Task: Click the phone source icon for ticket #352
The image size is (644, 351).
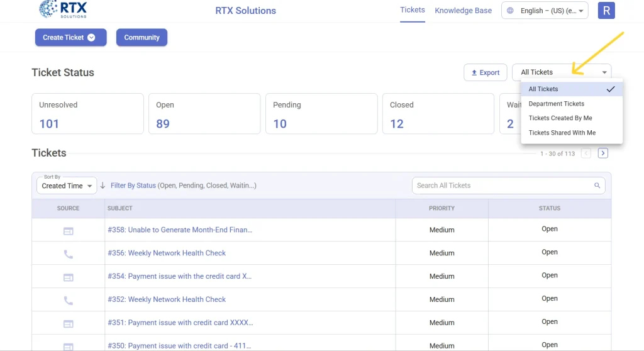Action: pos(68,301)
